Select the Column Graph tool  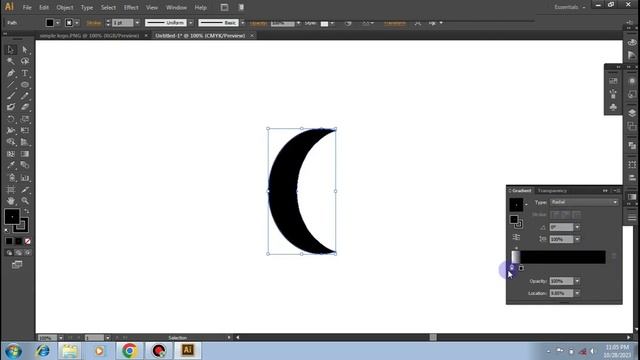(25, 178)
